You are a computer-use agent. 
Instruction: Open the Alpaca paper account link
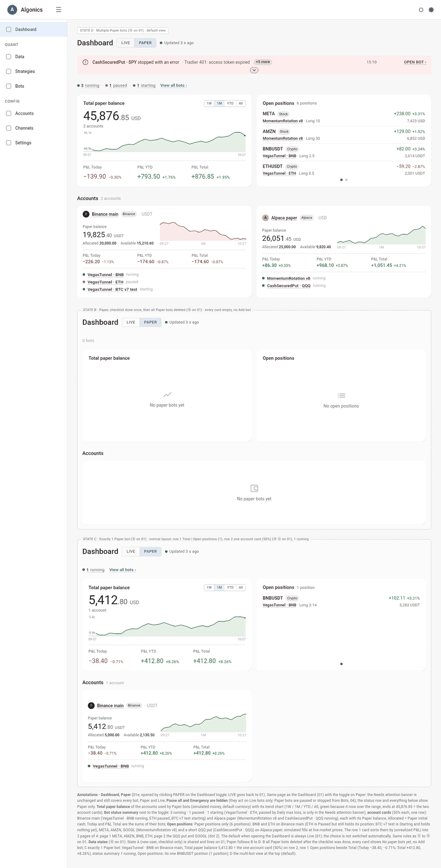284,218
